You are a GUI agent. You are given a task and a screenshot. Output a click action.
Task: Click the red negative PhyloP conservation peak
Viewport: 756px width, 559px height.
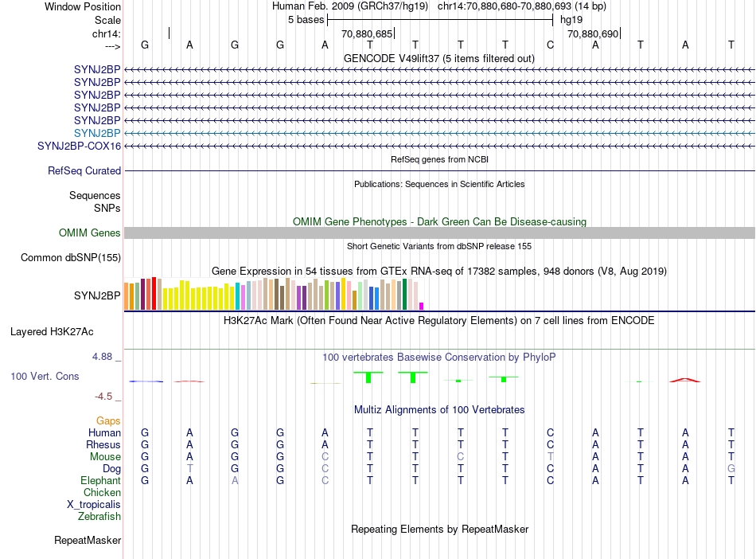click(x=685, y=380)
